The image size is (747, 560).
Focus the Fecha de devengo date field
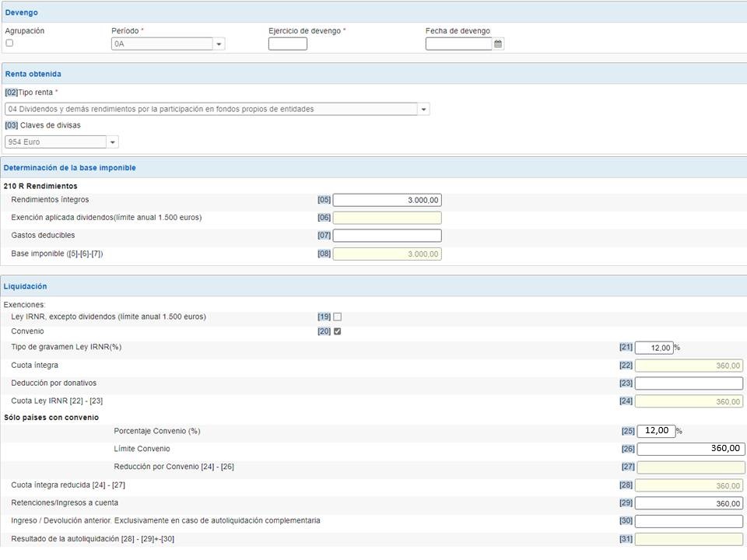[459, 44]
